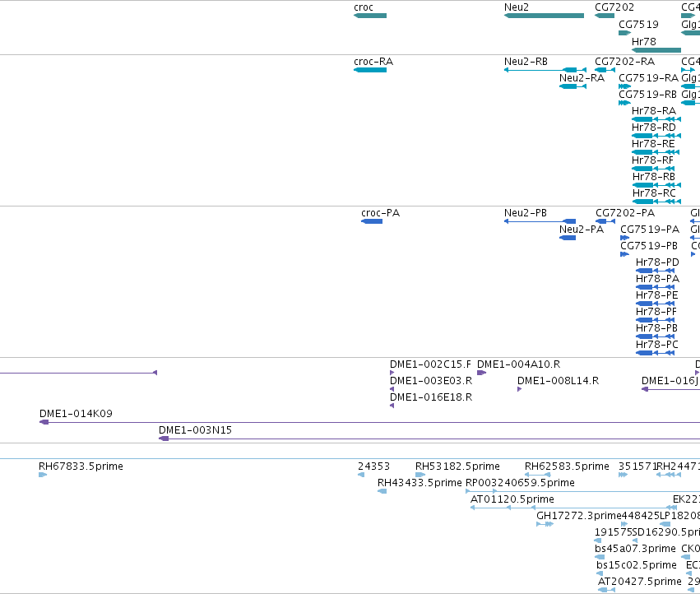Click the Hr78-RB transcript
Screen dimensions: 700x594
tap(656, 185)
